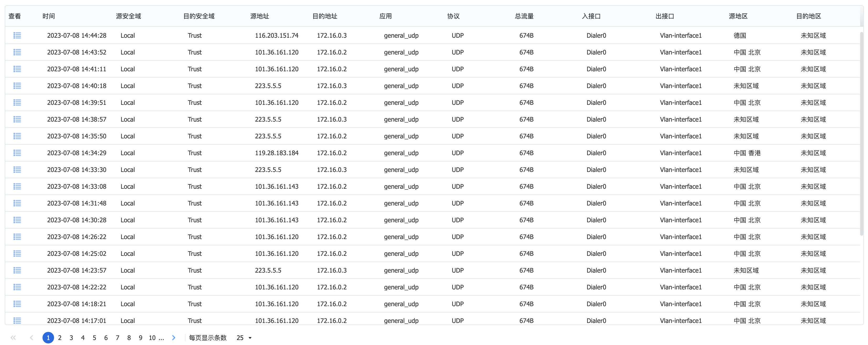Screen dimensions: 868x345
Task: Jump to first page double arrow
Action: coord(13,338)
